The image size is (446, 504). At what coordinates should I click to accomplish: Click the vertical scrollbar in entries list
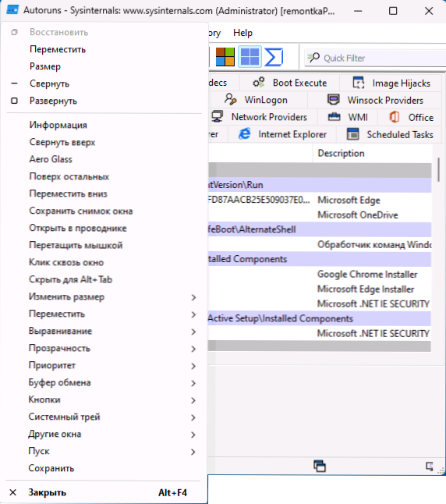439,170
